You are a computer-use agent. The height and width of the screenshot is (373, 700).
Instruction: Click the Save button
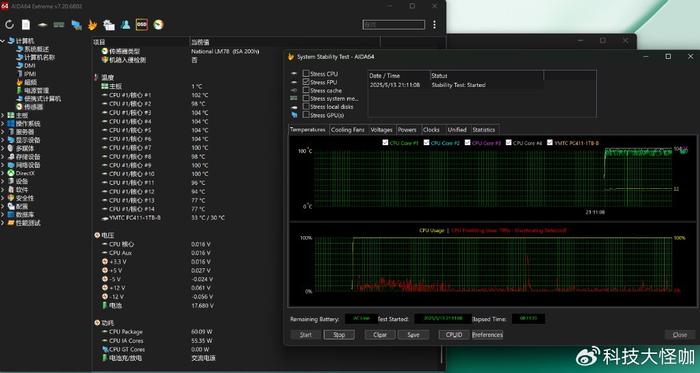tap(413, 335)
